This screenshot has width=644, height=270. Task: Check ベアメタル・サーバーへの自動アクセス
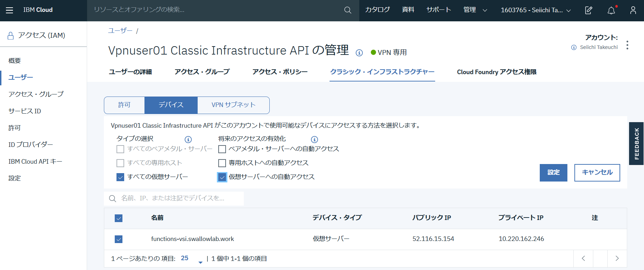[222, 149]
